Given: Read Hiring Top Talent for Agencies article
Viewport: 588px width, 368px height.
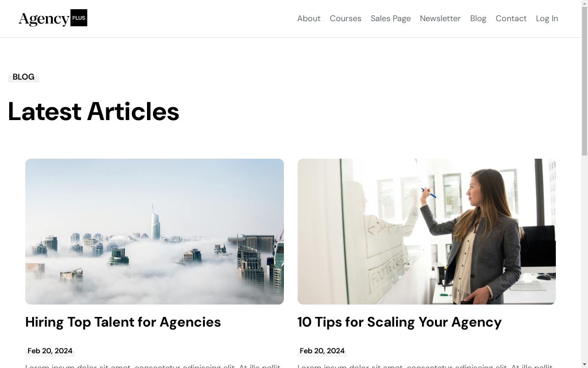Looking at the screenshot, I should 123,322.
